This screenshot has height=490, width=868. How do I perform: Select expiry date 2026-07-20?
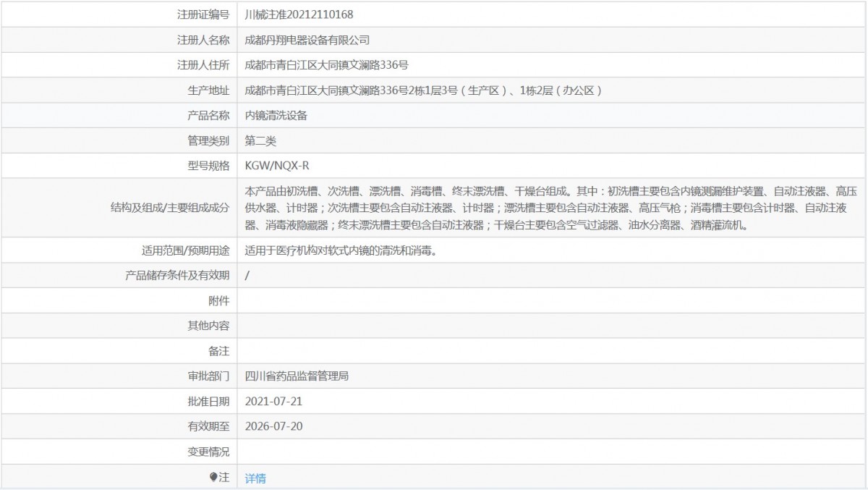(x=274, y=426)
